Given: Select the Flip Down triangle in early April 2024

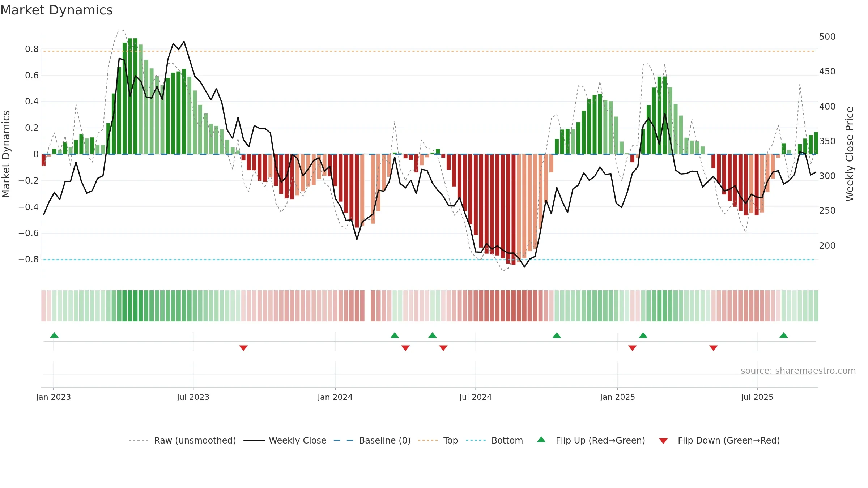Looking at the screenshot, I should click(x=405, y=348).
